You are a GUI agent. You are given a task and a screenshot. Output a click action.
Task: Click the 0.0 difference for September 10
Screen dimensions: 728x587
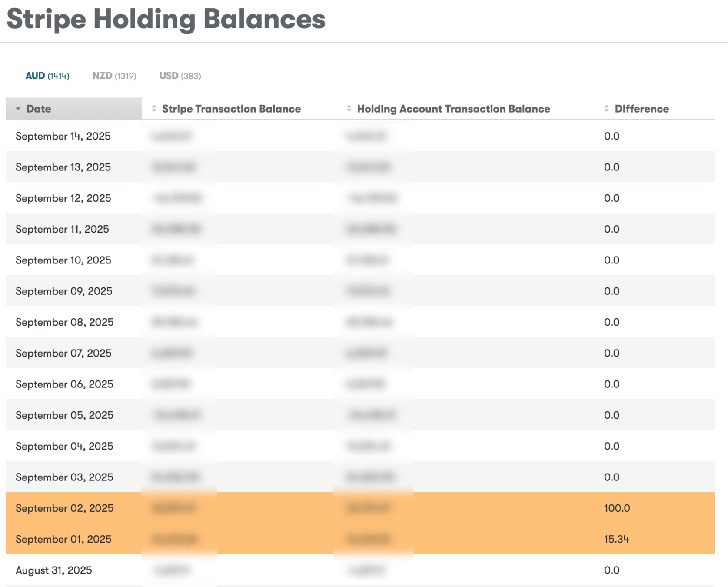(x=612, y=260)
